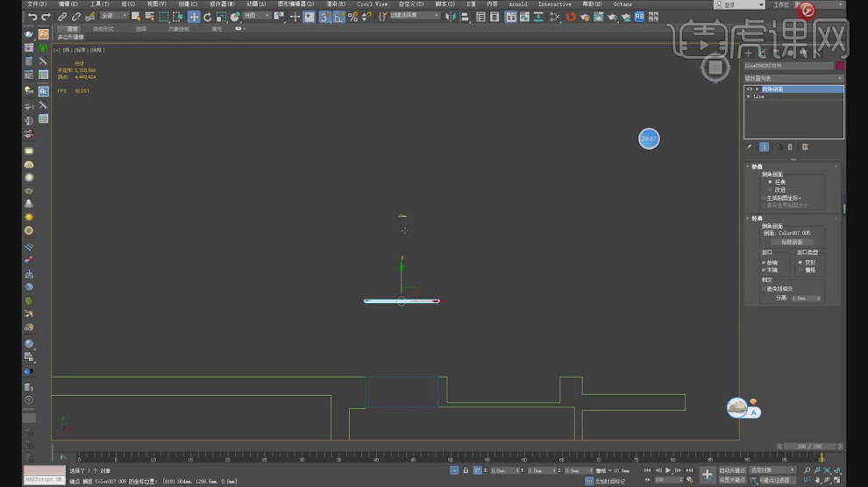Select the 改进 radio button
This screenshot has height=487, width=868.
click(770, 189)
